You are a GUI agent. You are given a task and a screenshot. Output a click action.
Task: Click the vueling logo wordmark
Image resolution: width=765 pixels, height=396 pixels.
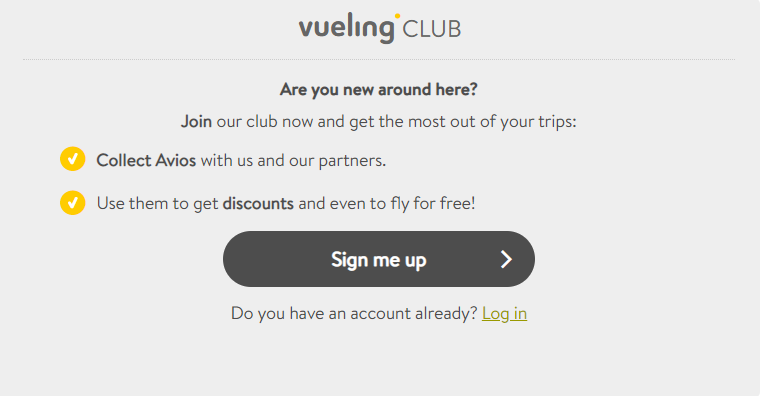(x=346, y=29)
